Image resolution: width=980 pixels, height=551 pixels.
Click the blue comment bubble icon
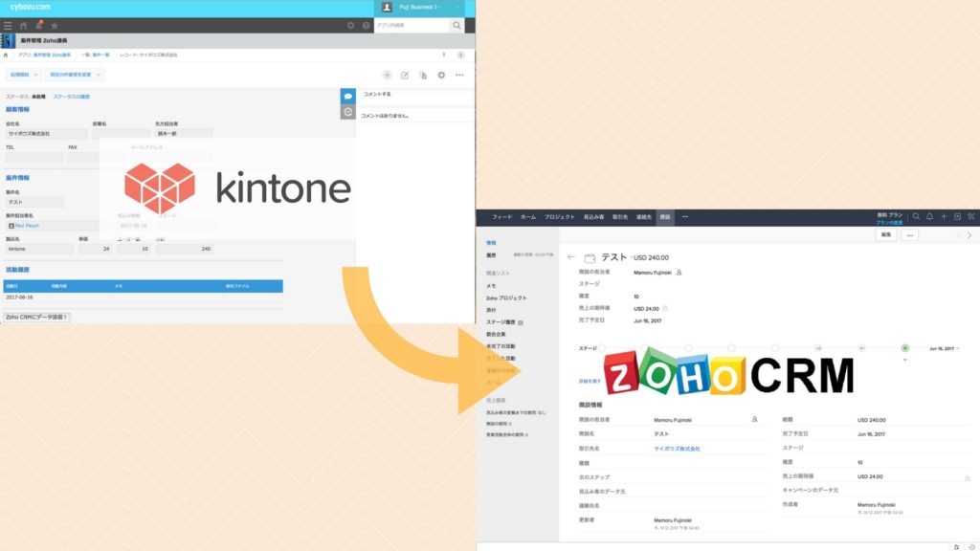click(x=348, y=97)
